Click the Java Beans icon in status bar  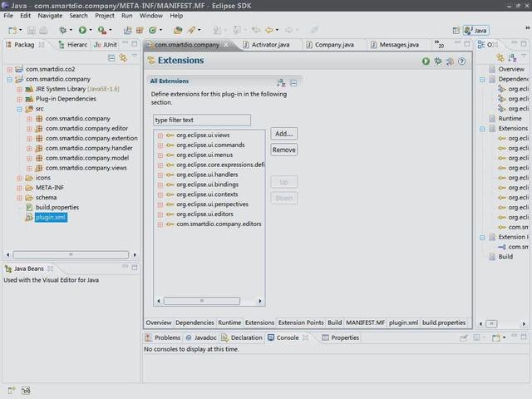coord(26,391)
